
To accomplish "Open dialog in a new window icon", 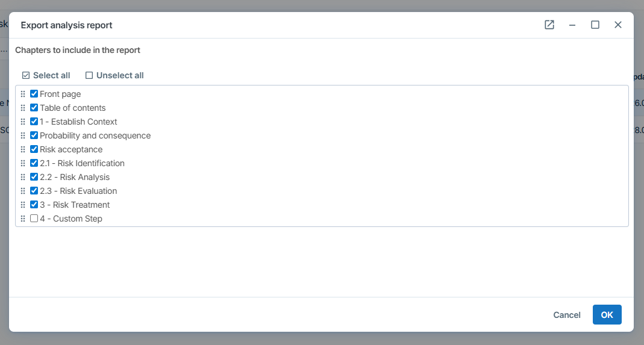I will (x=549, y=25).
